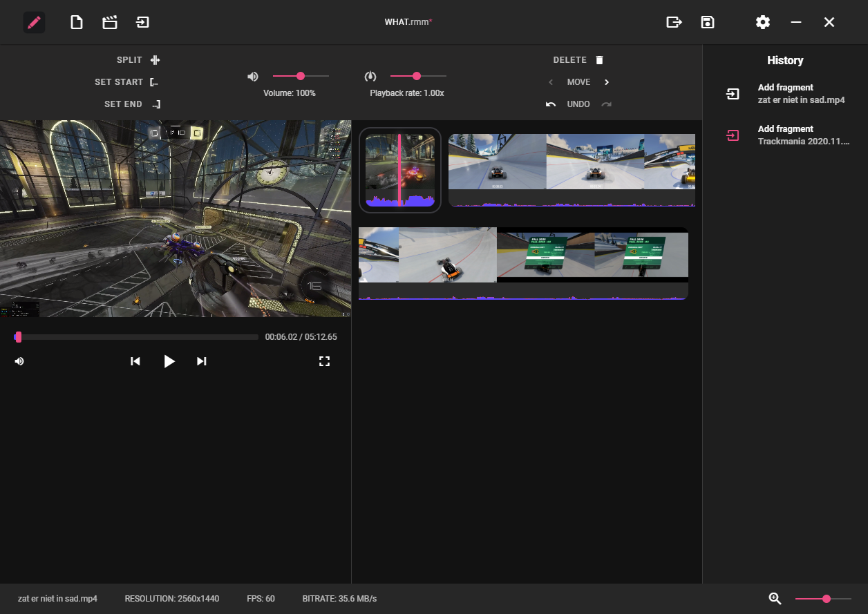Viewport: 868px width, 614px height.
Task: Click the white Add fragment history icon
Action: pos(733,94)
